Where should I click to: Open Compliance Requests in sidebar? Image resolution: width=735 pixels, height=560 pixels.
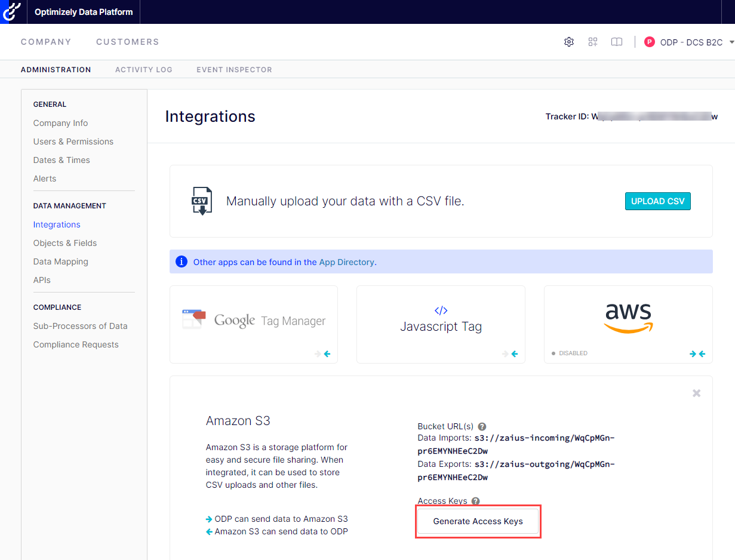[x=76, y=344]
